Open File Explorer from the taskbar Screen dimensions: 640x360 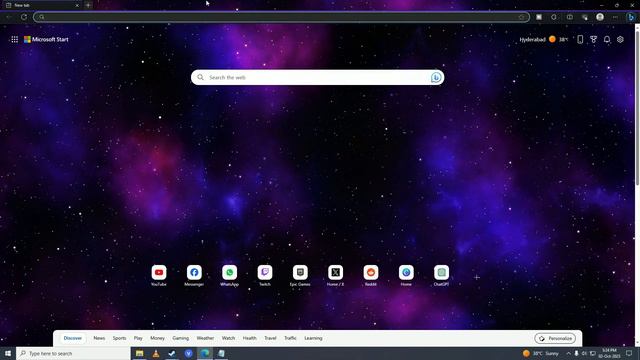[140, 353]
